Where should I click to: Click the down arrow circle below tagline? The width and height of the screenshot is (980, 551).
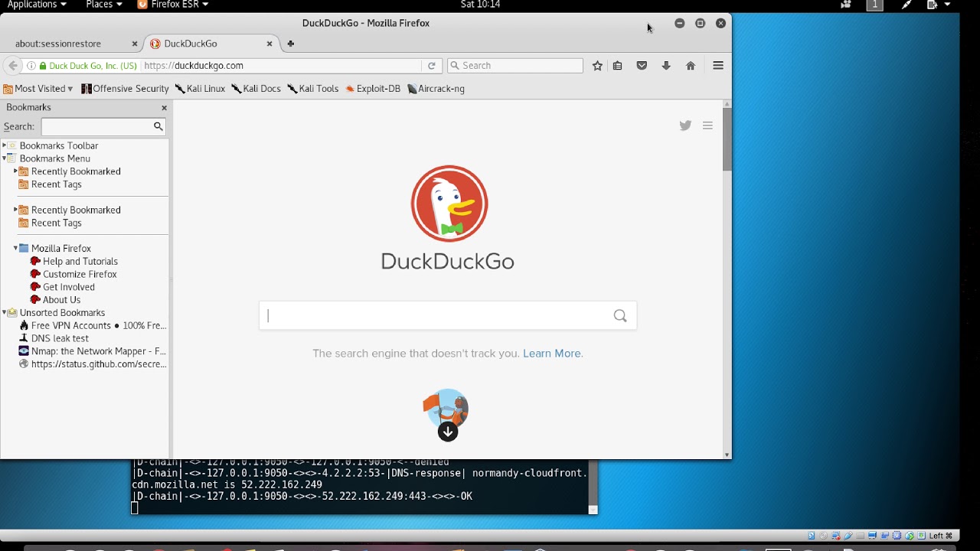tap(448, 432)
